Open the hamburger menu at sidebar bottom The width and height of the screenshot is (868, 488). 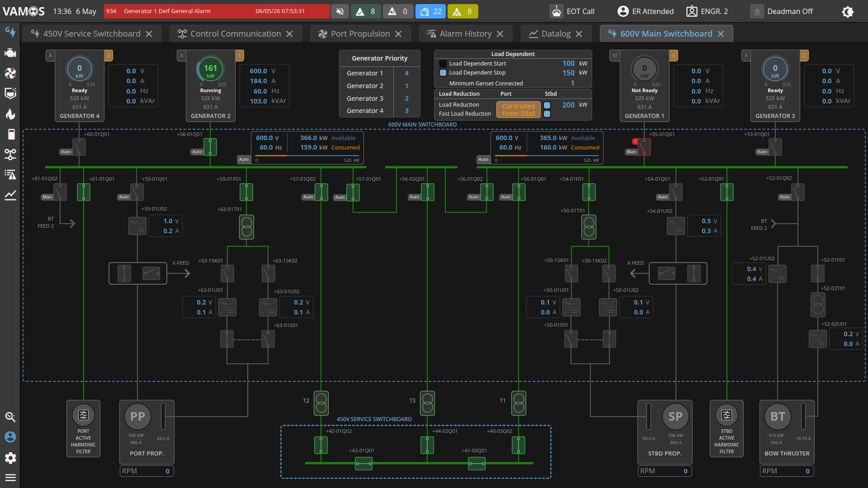point(10,478)
